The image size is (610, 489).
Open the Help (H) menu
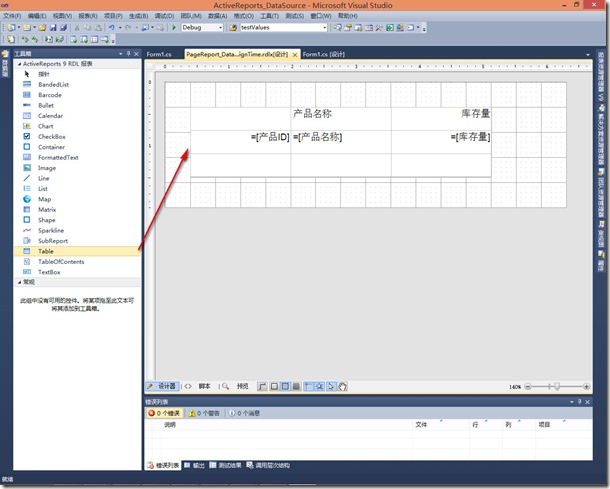[347, 16]
